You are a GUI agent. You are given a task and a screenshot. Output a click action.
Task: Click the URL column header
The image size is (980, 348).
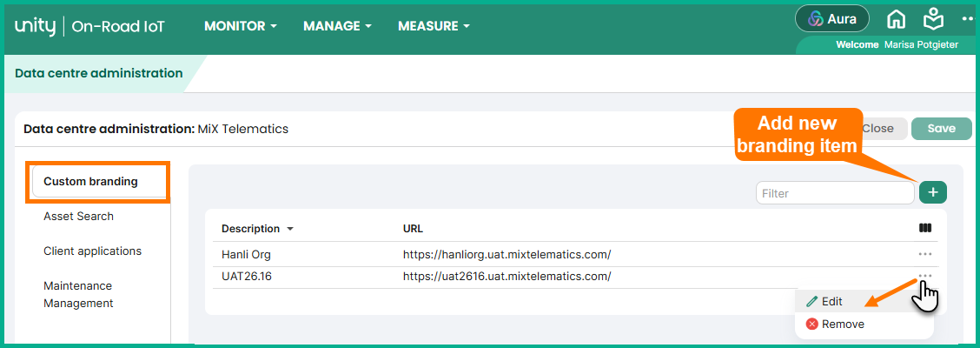[x=414, y=229]
